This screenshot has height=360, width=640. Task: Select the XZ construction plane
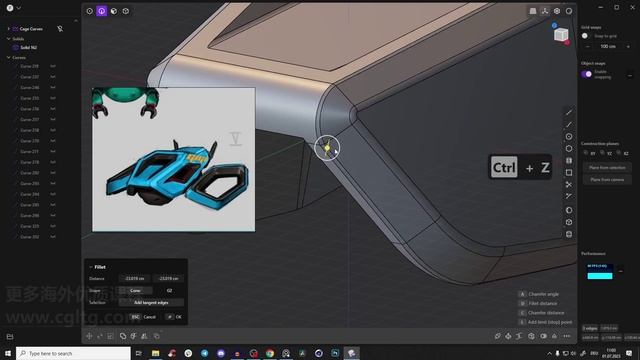[x=622, y=153]
